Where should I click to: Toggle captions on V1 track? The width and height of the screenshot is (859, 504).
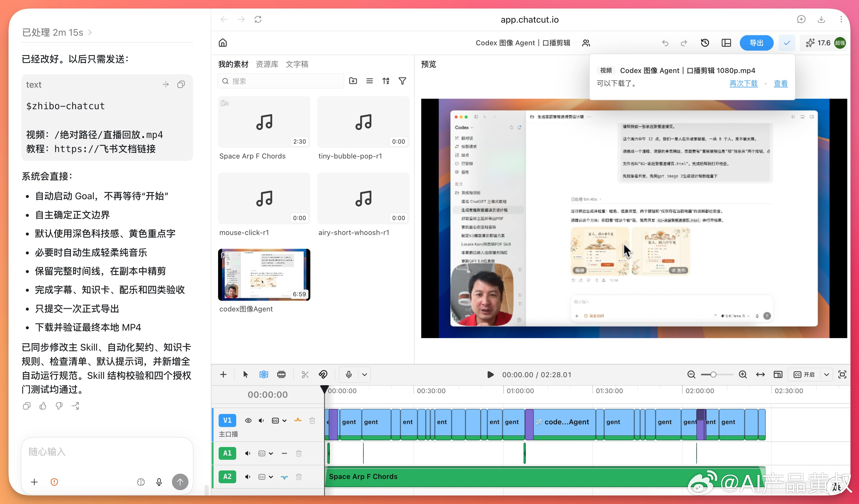[275, 421]
